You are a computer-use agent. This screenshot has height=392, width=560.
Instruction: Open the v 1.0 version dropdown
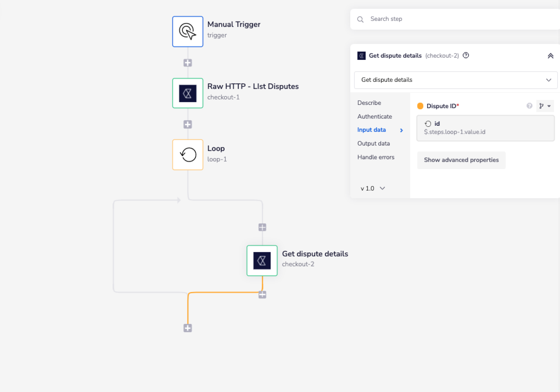tap(373, 188)
